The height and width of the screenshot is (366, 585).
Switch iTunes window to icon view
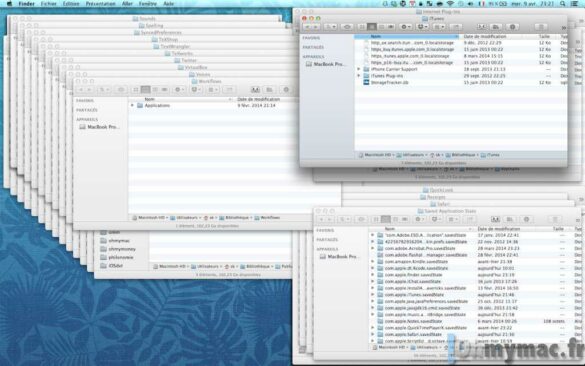(x=362, y=27)
